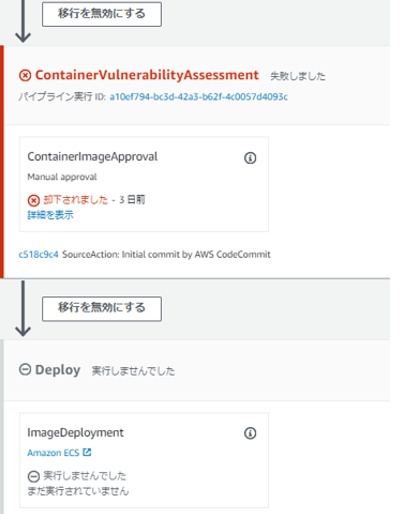The height and width of the screenshot is (514, 400).
Task: Open commit c518c9c4 link
Action: pyautogui.click(x=38, y=254)
